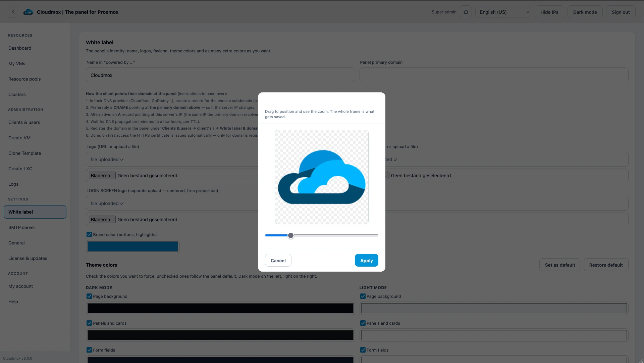
Task: Click the Cloudmox cloud logo in header
Action: pos(28,12)
